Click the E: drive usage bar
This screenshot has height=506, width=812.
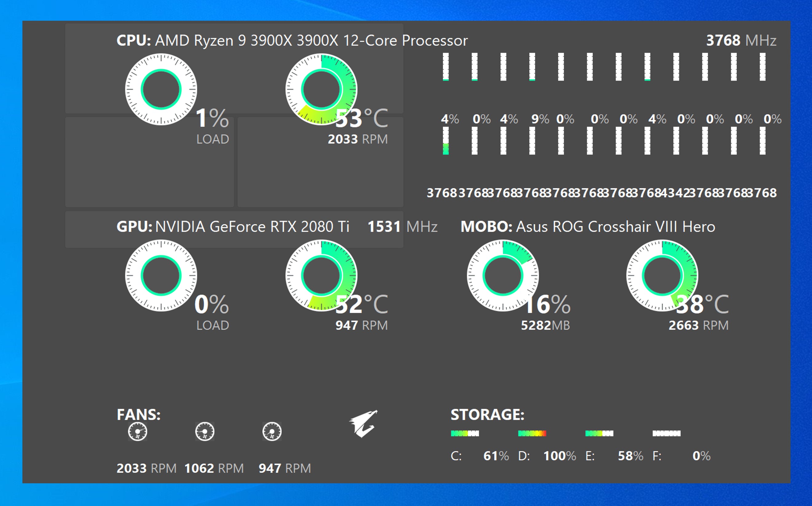pyautogui.click(x=599, y=433)
